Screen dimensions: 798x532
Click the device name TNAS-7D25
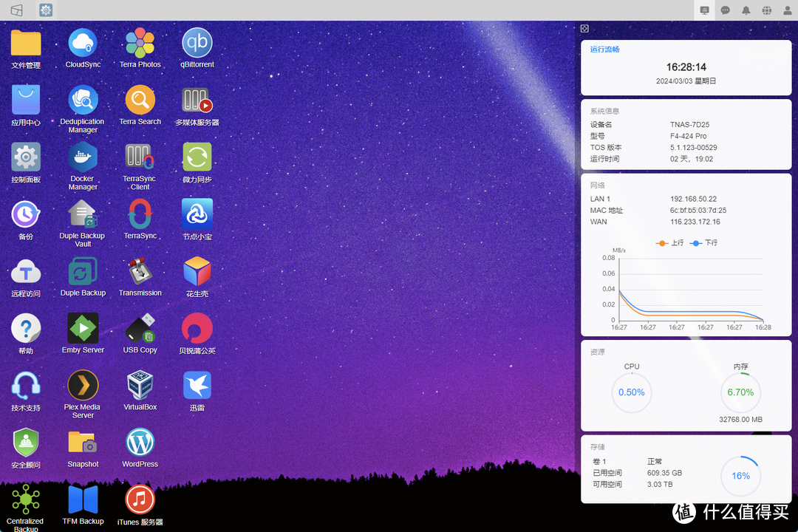[689, 125]
